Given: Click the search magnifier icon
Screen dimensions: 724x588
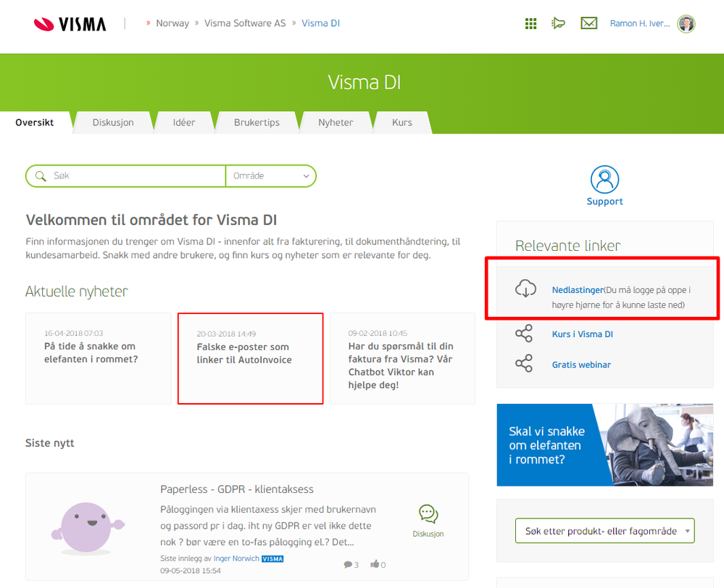Looking at the screenshot, I should [x=41, y=176].
